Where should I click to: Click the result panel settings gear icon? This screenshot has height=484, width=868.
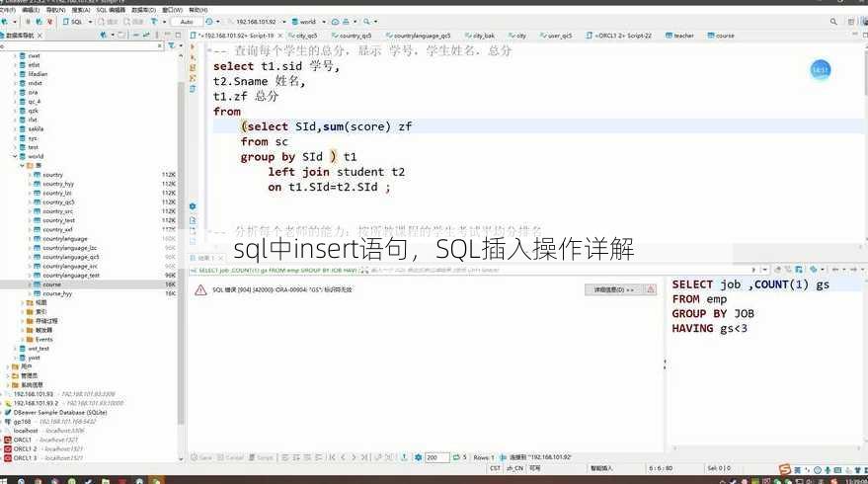tap(418, 457)
